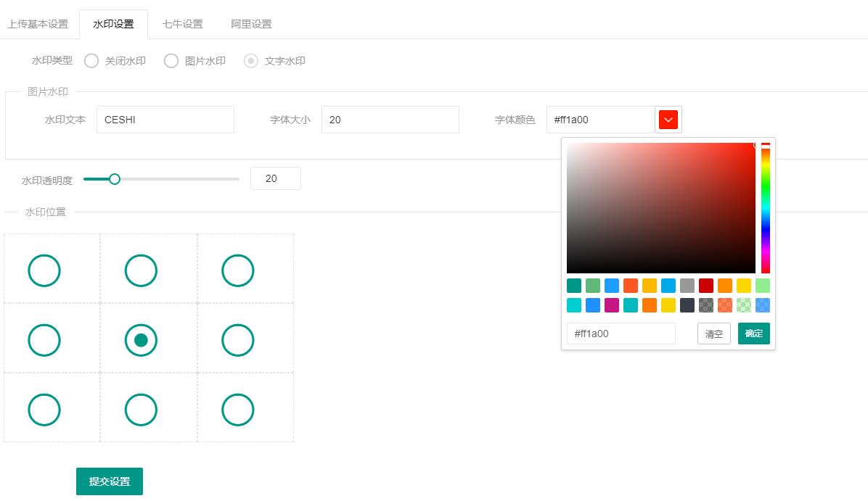The height and width of the screenshot is (501, 868).
Task: Click the 水印透明度 slider handle
Action: 115,179
